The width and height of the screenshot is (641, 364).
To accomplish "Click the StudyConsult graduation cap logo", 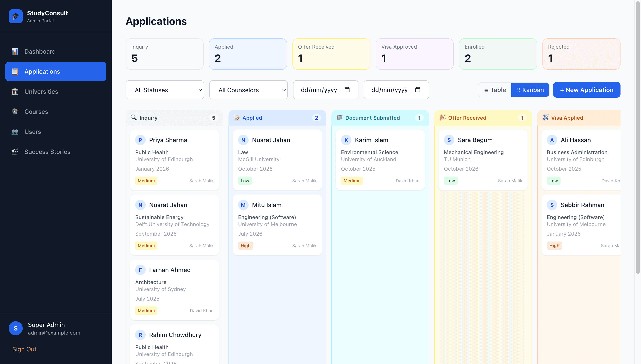I will (15, 16).
